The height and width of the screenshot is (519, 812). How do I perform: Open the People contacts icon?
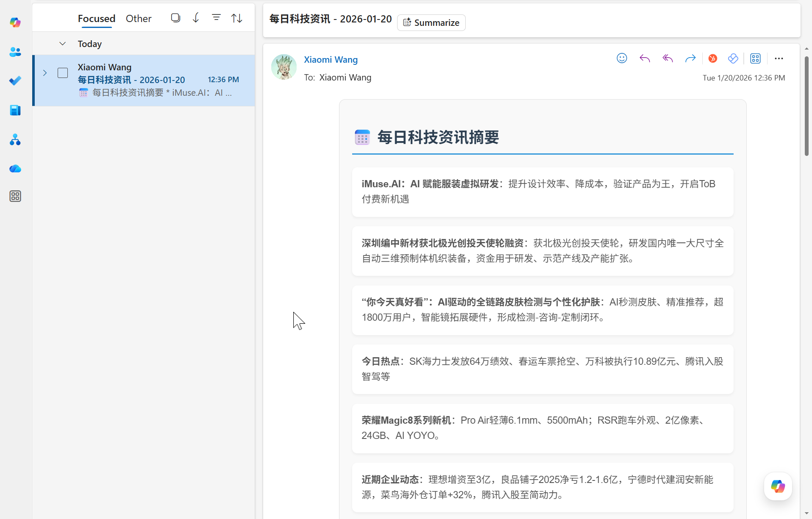[15, 52]
